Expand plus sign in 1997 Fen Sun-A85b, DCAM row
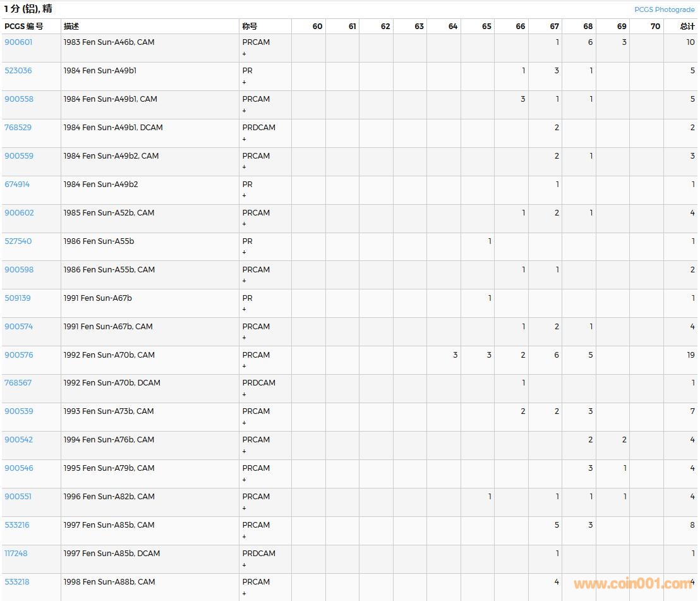700x601 pixels. click(244, 565)
